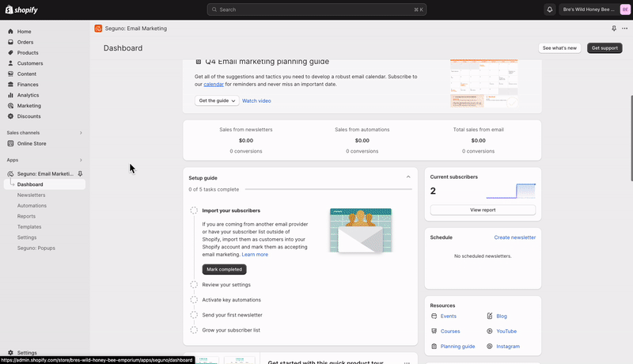Open the three-dot more menu in header

click(624, 28)
